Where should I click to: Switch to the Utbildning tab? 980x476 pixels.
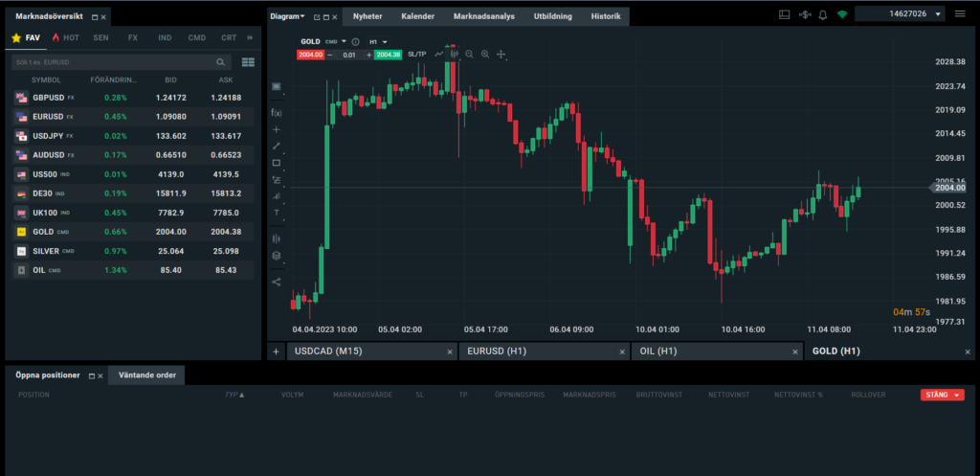point(552,16)
